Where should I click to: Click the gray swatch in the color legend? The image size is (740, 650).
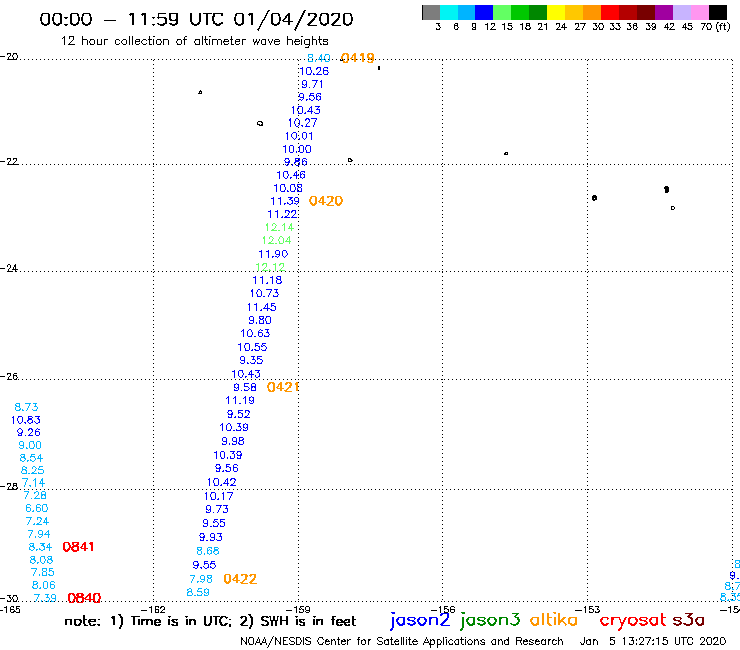click(431, 12)
